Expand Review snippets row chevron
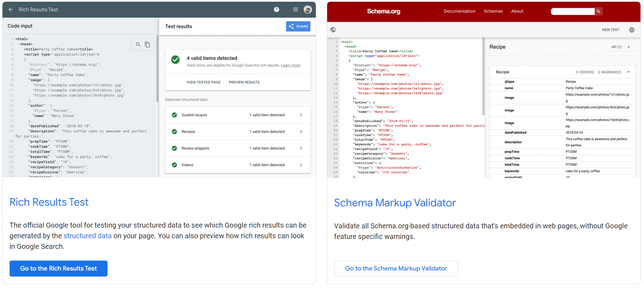 301,148
